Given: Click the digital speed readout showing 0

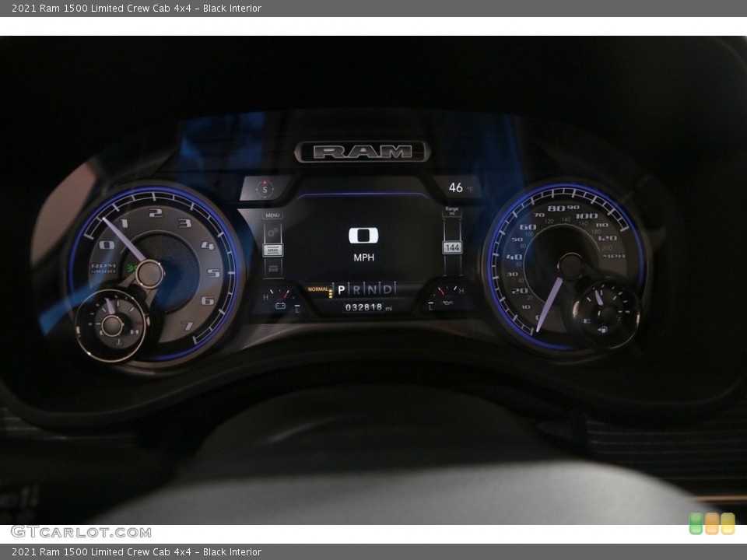Looking at the screenshot, I should click(x=363, y=235).
